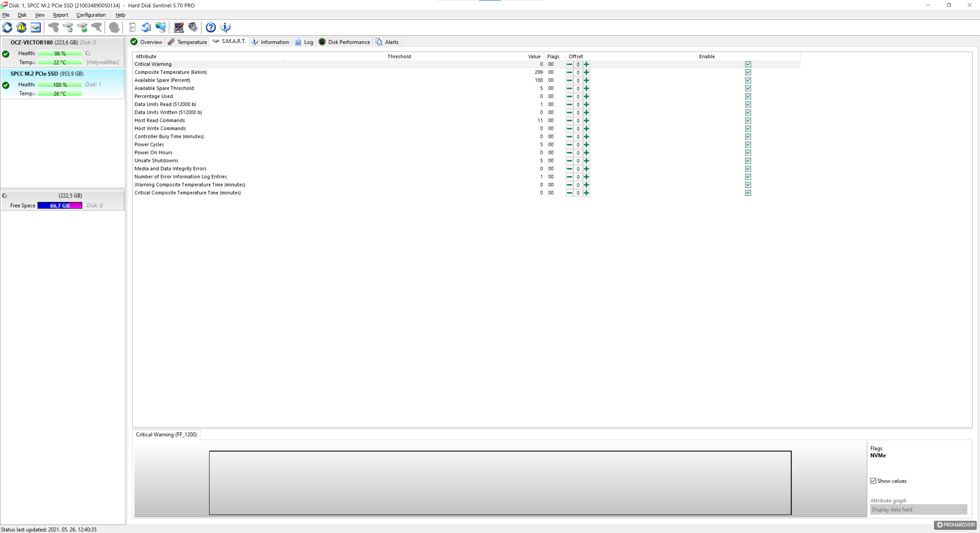This screenshot has width=980, height=533.
Task: Click the second grayed-out hammer-shaped toolbar icon
Action: [97, 27]
